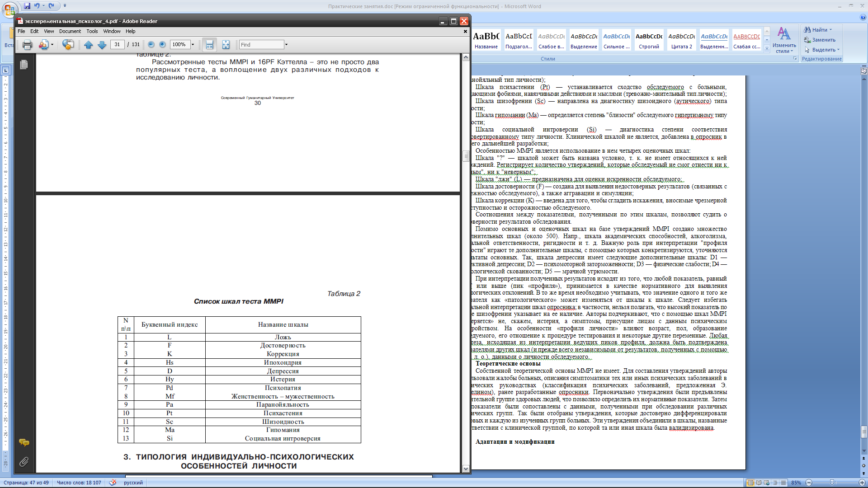The image size is (868, 488).
Task: Click the page number field showing 31
Action: [x=117, y=45]
